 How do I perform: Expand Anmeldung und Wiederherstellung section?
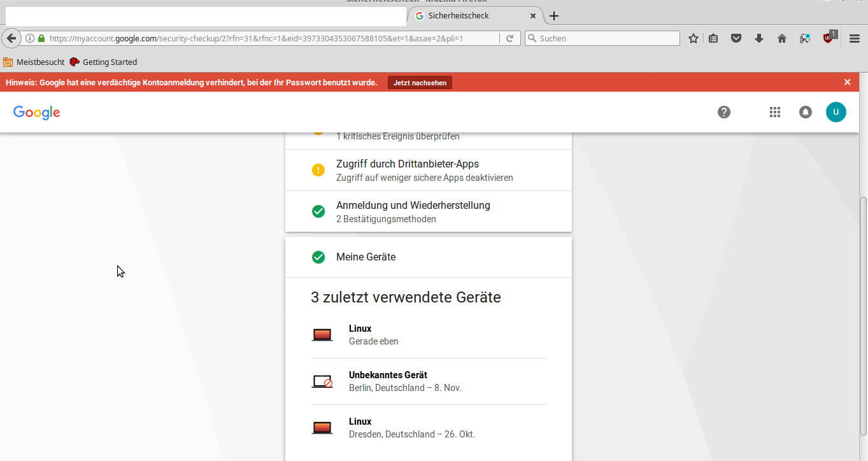click(x=429, y=211)
